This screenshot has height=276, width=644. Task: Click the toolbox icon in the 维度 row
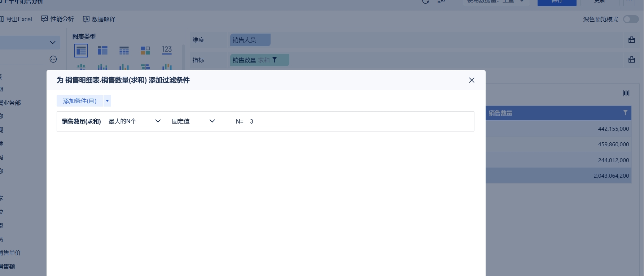pos(631,40)
